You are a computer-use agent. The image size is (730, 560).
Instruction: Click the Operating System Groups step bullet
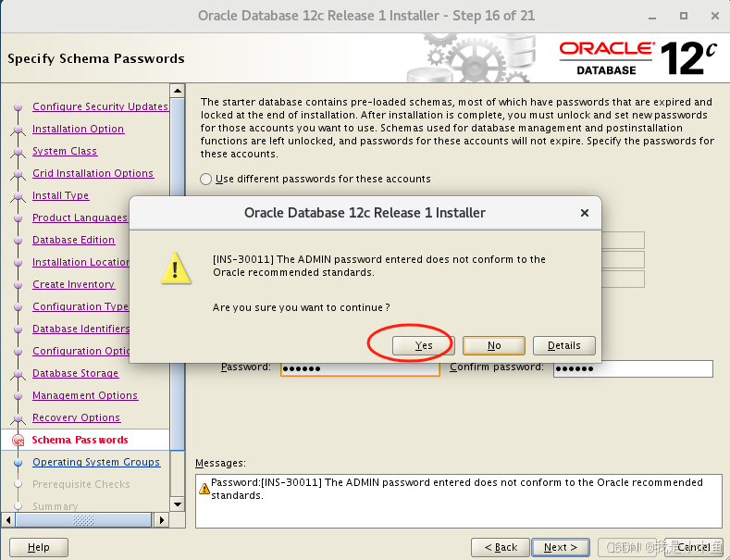pos(19,462)
